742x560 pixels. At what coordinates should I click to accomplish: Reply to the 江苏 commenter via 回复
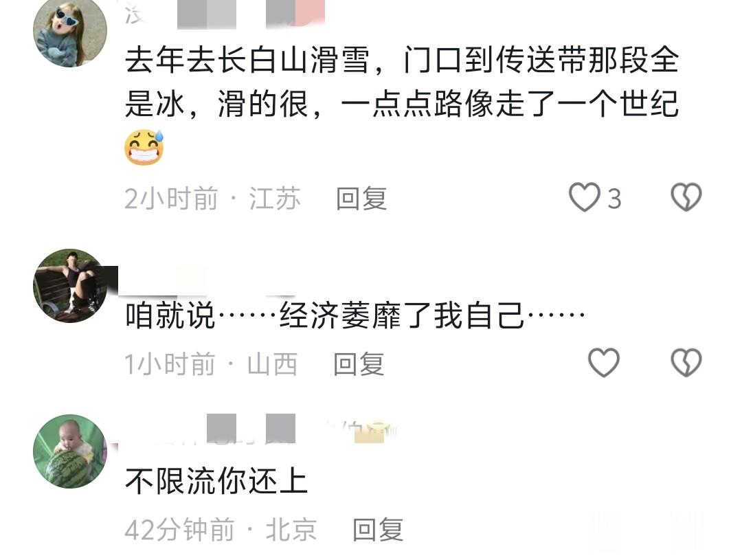pos(361,199)
